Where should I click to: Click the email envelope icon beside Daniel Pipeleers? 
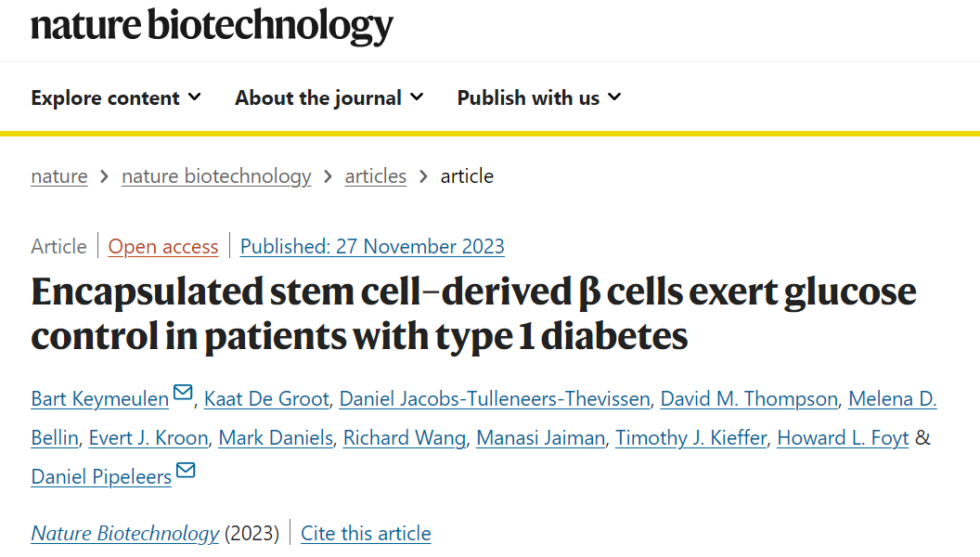coord(186,471)
